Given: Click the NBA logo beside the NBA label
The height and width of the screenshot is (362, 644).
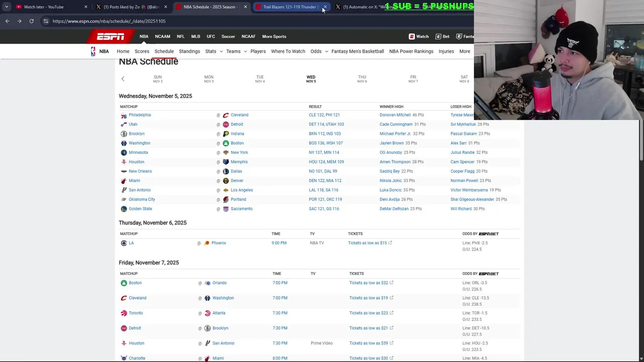Looking at the screenshot, I should (x=93, y=51).
